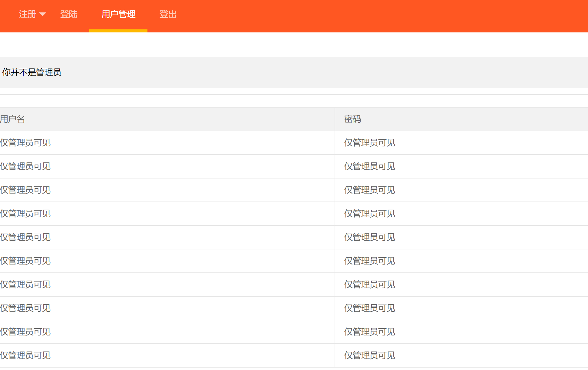This screenshot has width=588, height=370.
Task: Click ninth row password cell
Action: click(x=369, y=332)
